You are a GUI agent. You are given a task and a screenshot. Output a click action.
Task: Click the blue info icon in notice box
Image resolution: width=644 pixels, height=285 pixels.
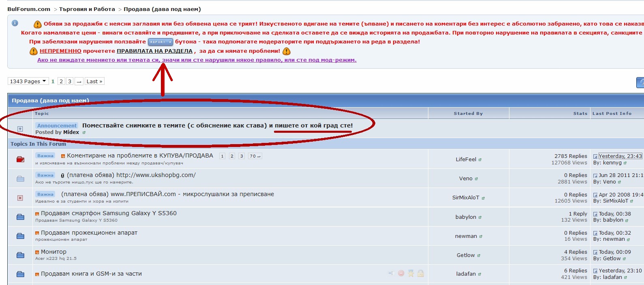15,23
